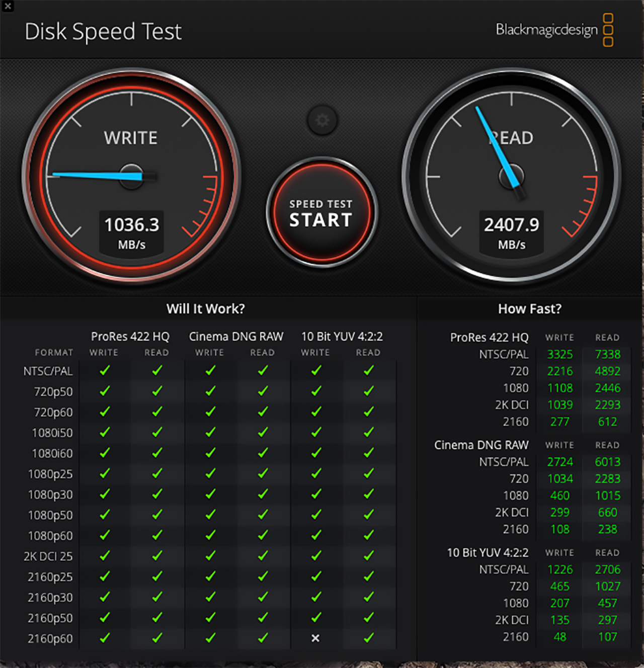Image resolution: width=644 pixels, height=668 pixels.
Task: Click the NTSC/PAL ProRes write checkmark
Action: [105, 371]
